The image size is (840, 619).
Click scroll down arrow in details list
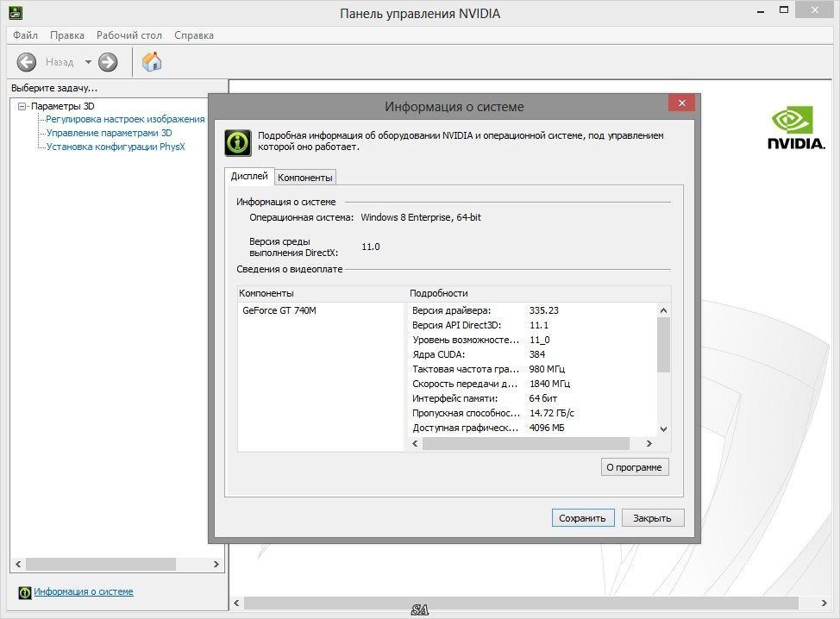(x=663, y=429)
